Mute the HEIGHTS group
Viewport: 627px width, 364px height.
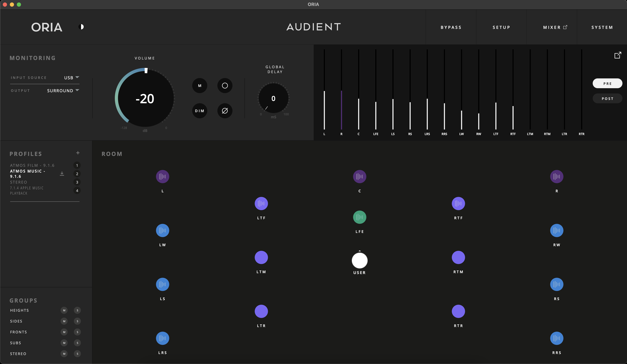click(64, 310)
